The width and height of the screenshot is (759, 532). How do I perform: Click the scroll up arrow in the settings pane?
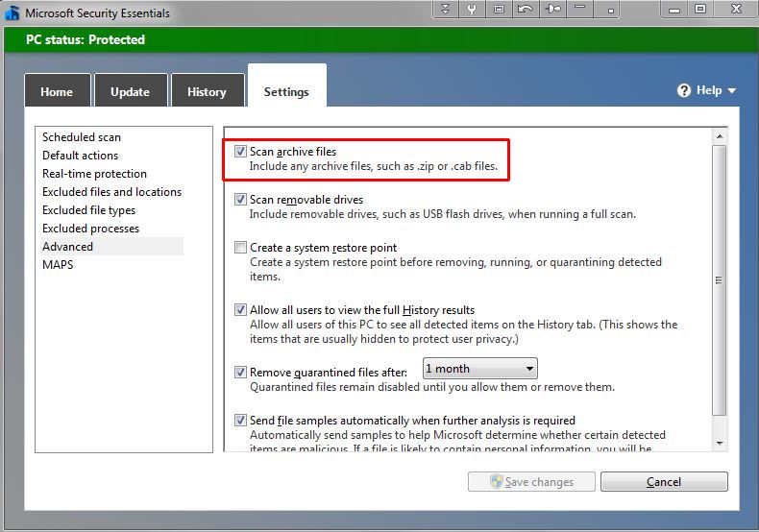coord(720,136)
